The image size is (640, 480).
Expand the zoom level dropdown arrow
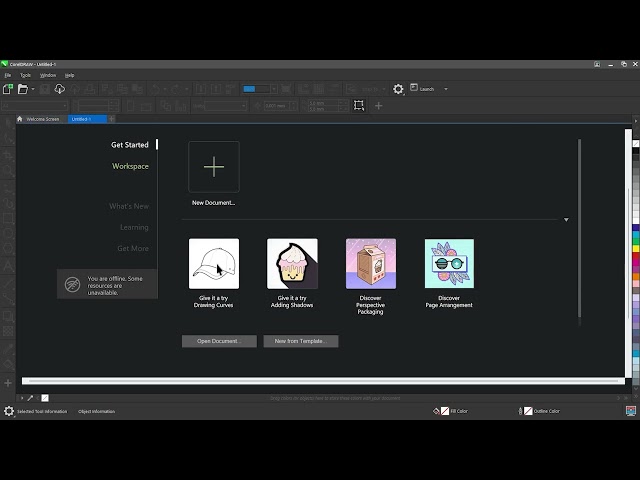tap(274, 89)
